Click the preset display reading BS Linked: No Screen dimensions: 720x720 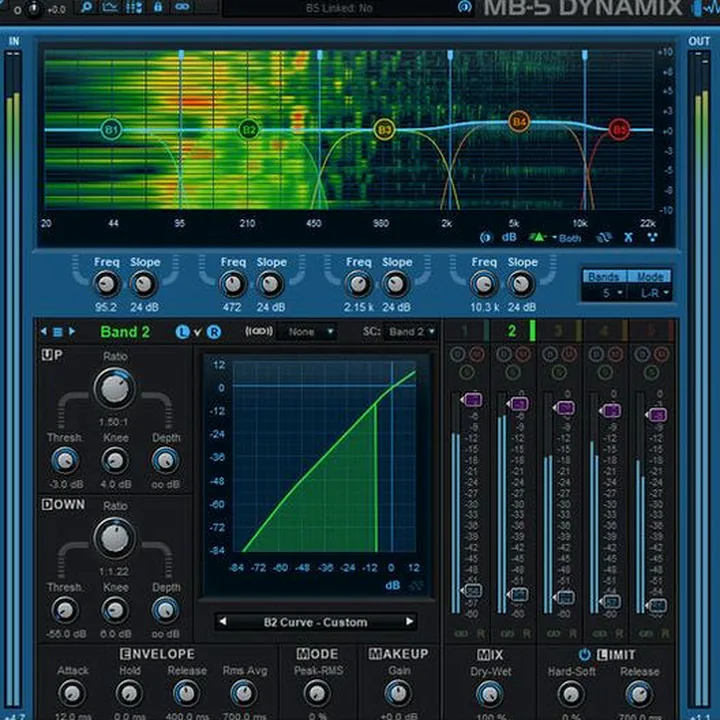[339, 8]
